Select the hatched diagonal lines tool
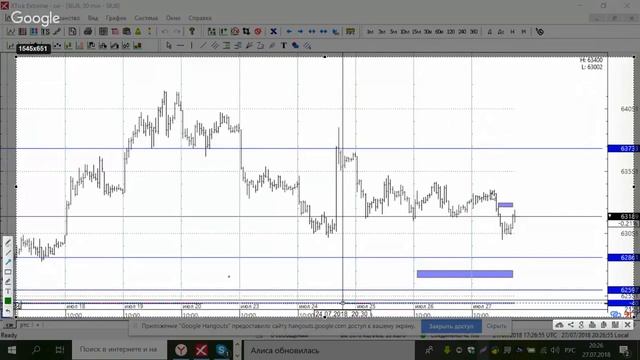 point(307,45)
